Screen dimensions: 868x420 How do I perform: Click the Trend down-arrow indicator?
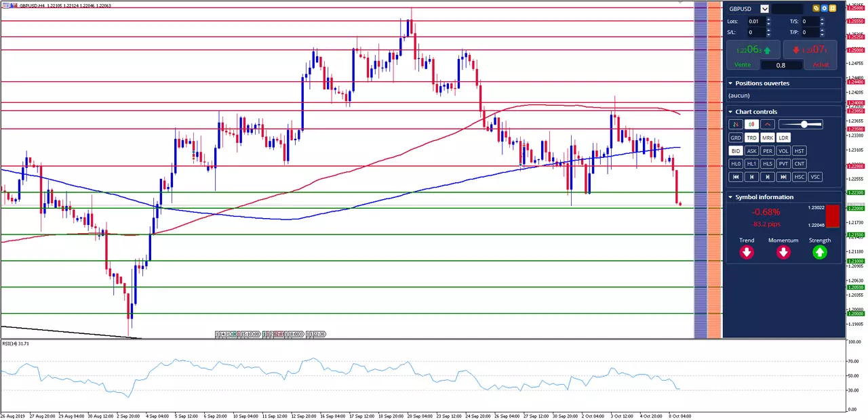tap(747, 253)
